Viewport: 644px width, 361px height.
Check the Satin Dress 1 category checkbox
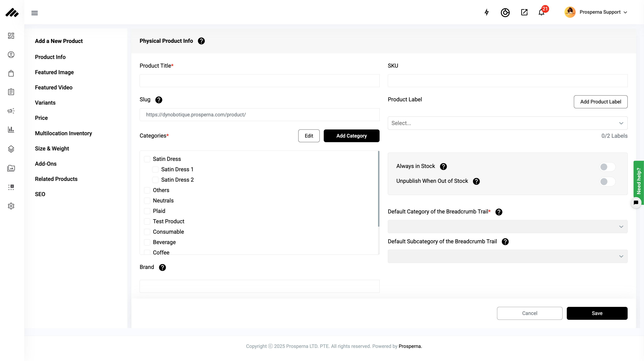[x=155, y=170]
